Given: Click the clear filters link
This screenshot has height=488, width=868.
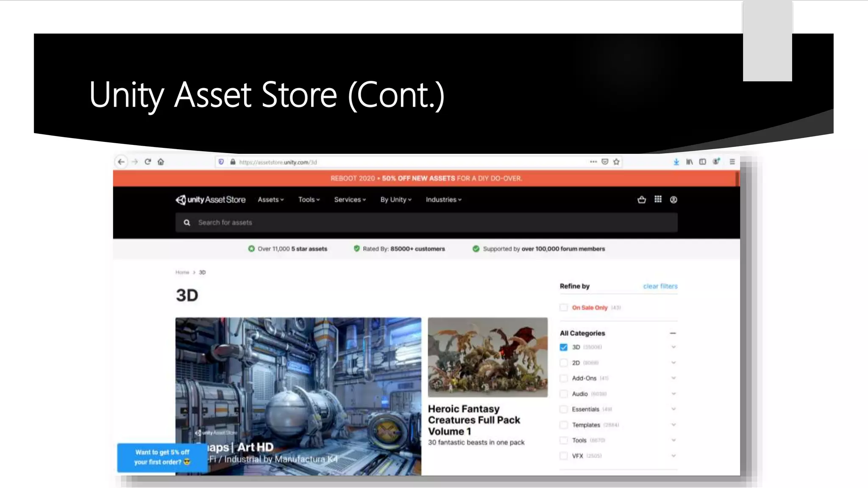Looking at the screenshot, I should click(660, 286).
